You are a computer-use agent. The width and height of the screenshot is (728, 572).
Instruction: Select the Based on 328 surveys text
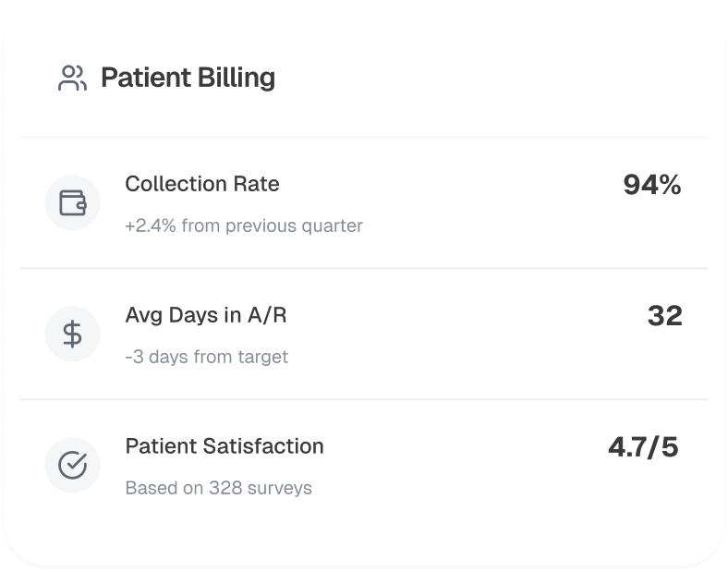click(219, 488)
